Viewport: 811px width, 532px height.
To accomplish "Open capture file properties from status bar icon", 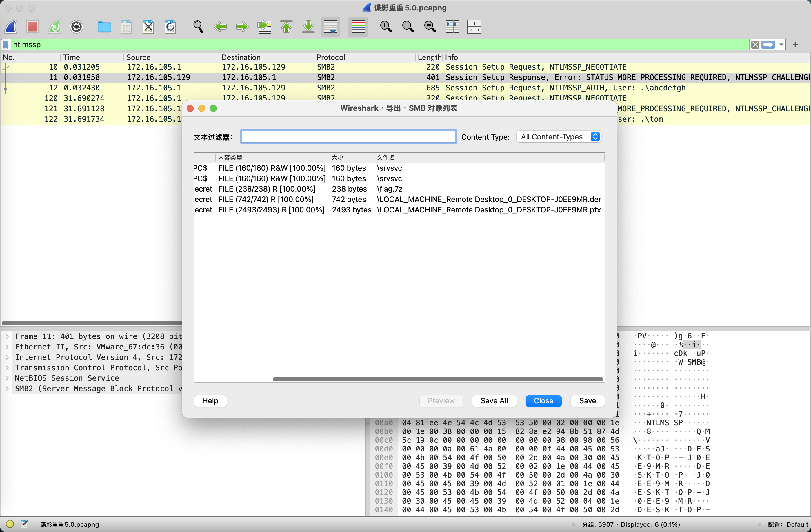I will click(24, 524).
